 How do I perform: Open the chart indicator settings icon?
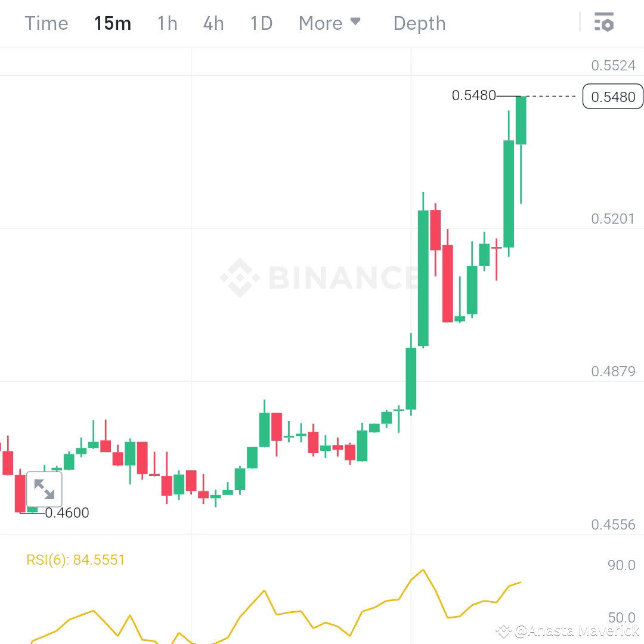click(605, 23)
